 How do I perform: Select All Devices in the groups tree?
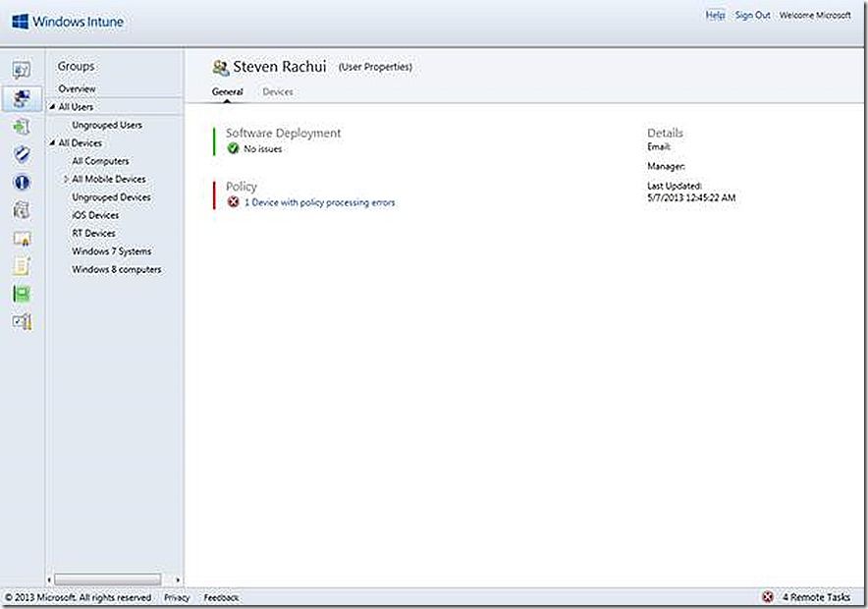click(81, 142)
